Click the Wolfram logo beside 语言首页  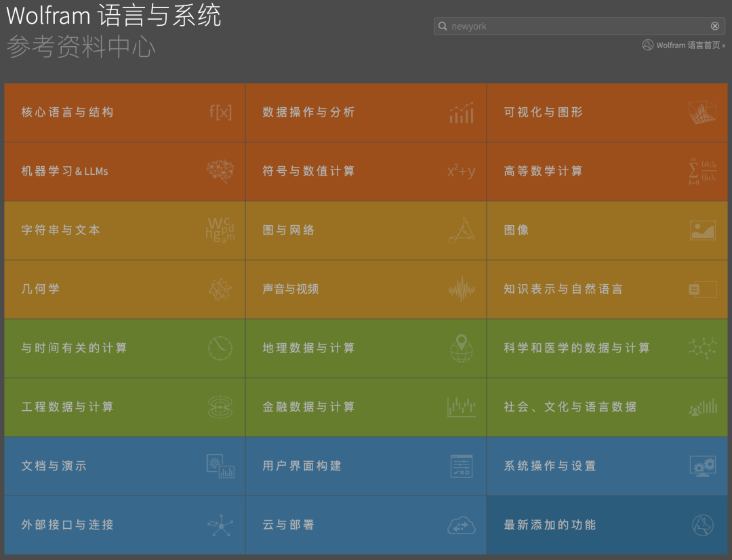(x=648, y=45)
